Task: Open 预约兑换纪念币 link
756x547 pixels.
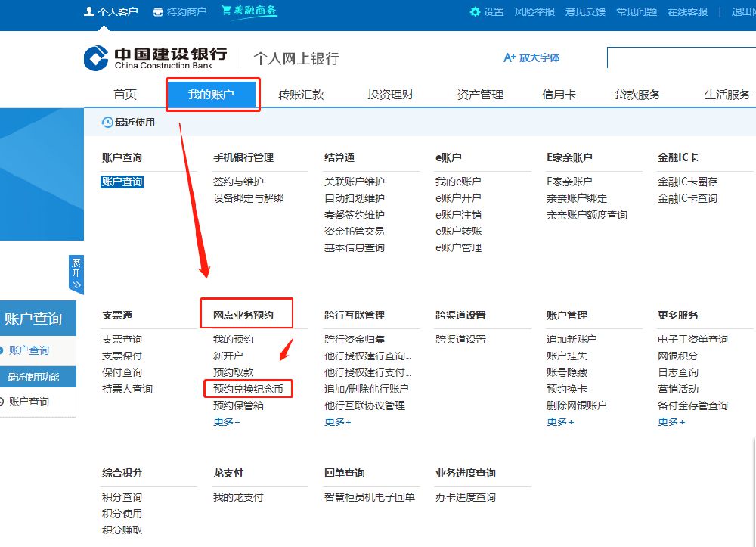Action: coord(248,389)
